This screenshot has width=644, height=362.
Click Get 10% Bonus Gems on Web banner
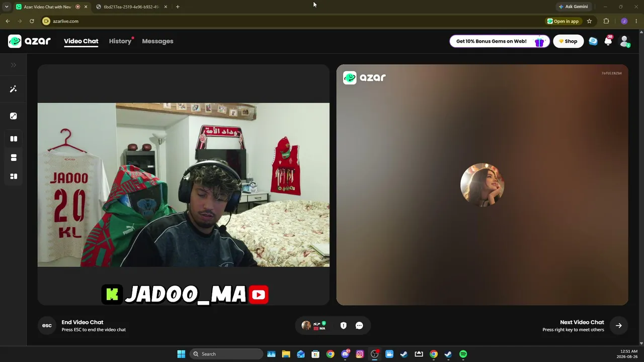tap(499, 41)
